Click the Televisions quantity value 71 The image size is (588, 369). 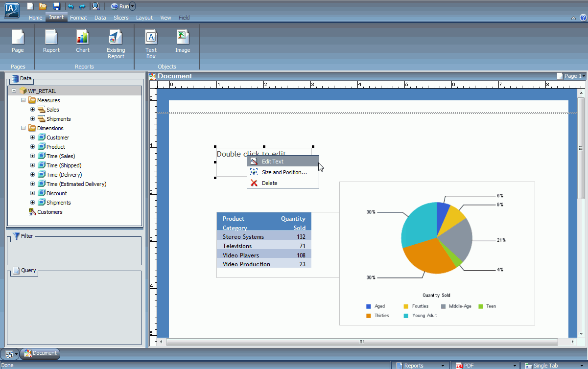(x=302, y=246)
